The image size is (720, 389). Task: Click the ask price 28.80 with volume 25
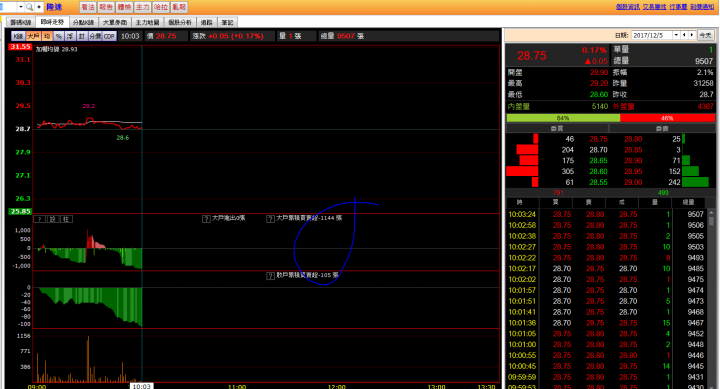click(x=633, y=139)
